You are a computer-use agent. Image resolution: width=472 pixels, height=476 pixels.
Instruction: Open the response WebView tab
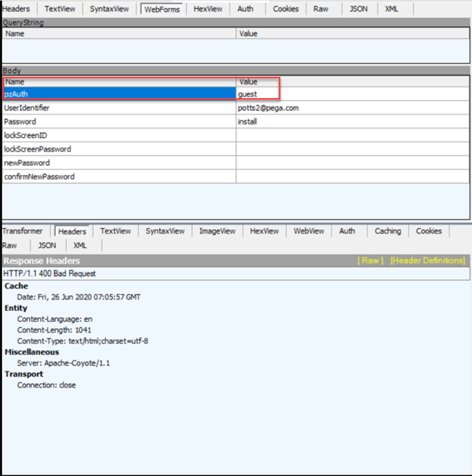309,231
